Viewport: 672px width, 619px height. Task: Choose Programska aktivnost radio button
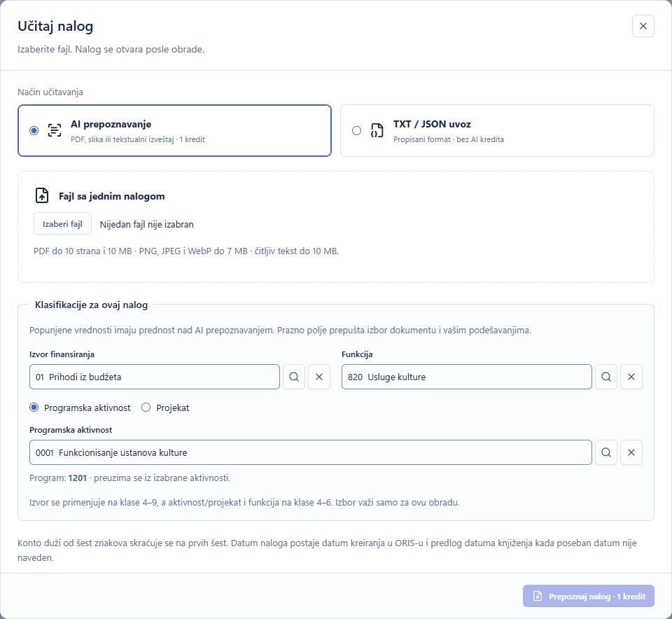click(x=34, y=408)
